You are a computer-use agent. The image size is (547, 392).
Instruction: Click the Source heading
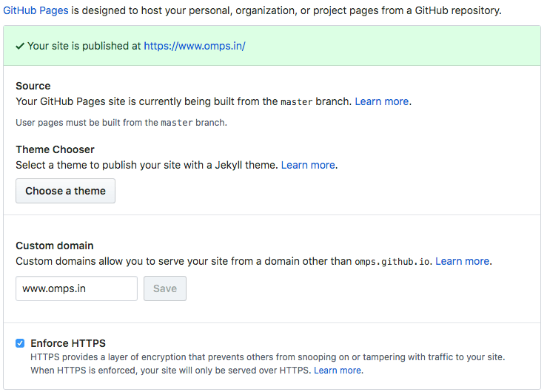pos(33,86)
